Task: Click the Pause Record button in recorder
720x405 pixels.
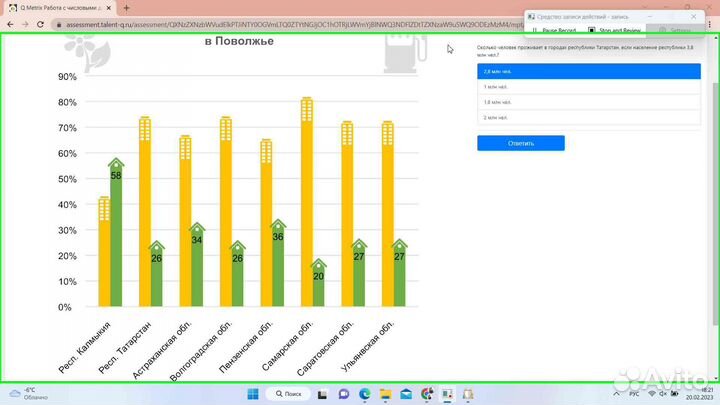Action: [x=557, y=30]
